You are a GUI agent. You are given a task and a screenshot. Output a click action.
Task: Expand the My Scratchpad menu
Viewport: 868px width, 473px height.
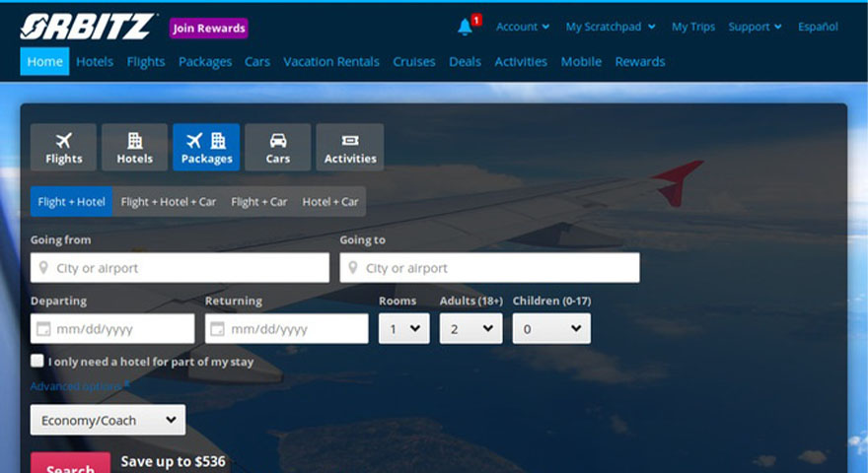611,27
